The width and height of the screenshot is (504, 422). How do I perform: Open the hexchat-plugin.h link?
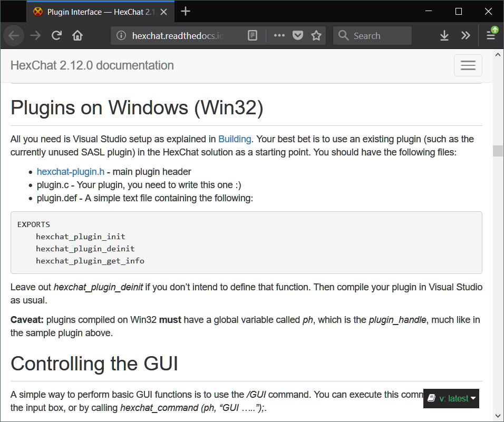(x=71, y=172)
